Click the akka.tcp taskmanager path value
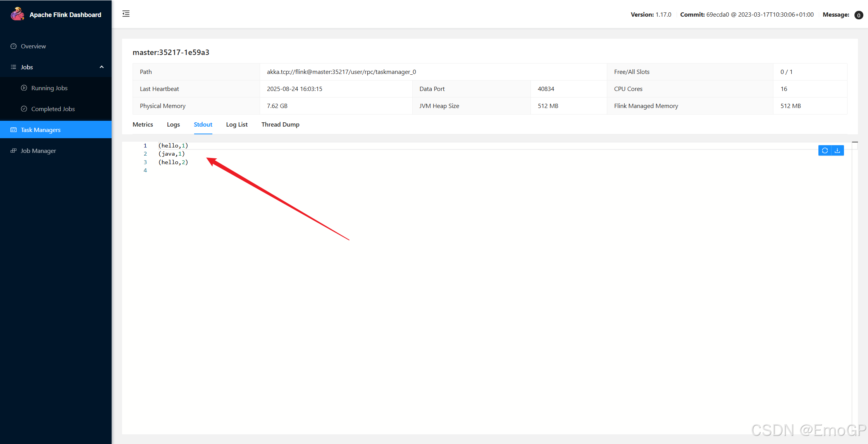The height and width of the screenshot is (444, 868). pyautogui.click(x=341, y=72)
